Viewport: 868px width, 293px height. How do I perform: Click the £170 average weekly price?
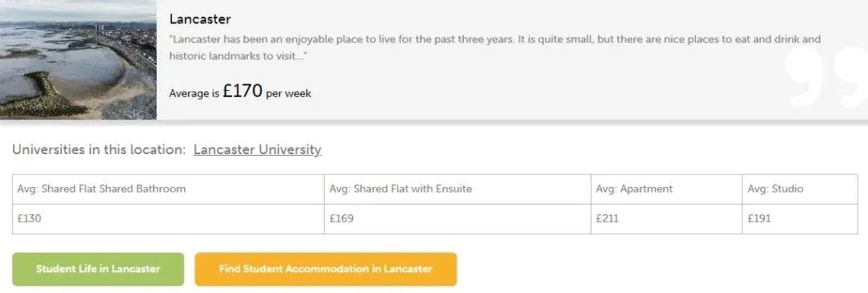point(243,92)
